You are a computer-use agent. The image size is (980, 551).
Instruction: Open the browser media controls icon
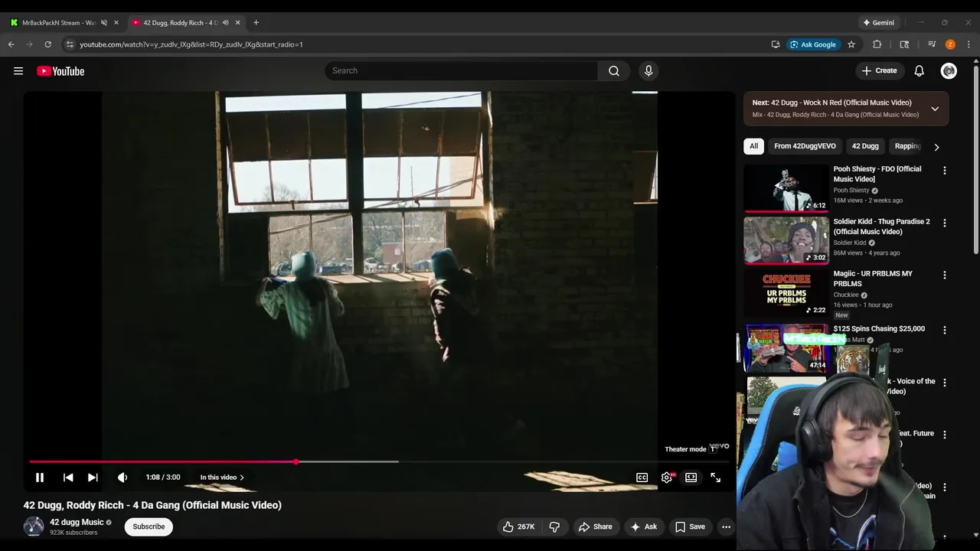(932, 44)
